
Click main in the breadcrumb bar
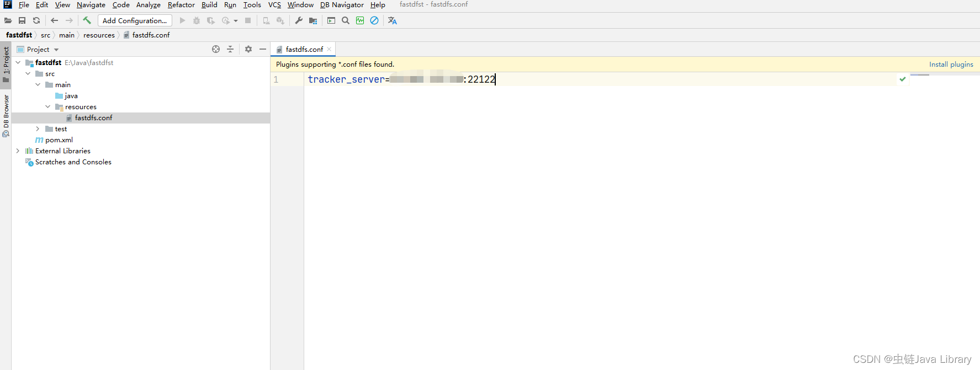coord(67,35)
